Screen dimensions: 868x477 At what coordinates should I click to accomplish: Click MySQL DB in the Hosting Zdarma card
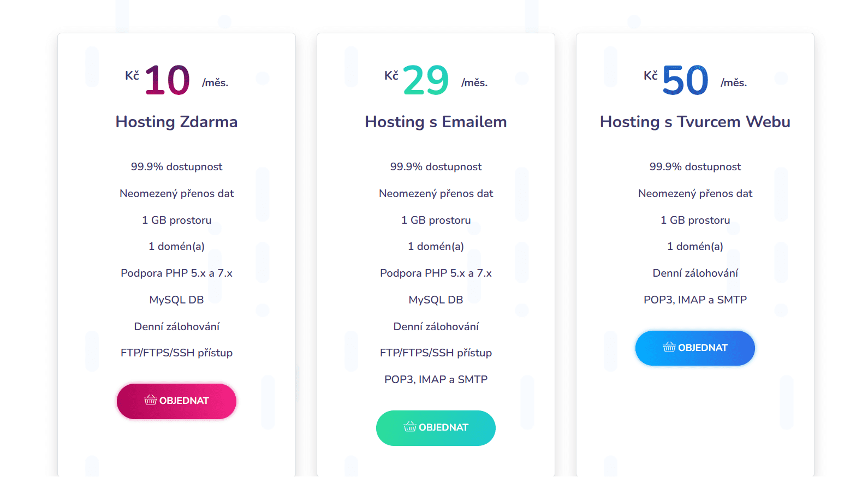[x=176, y=300]
